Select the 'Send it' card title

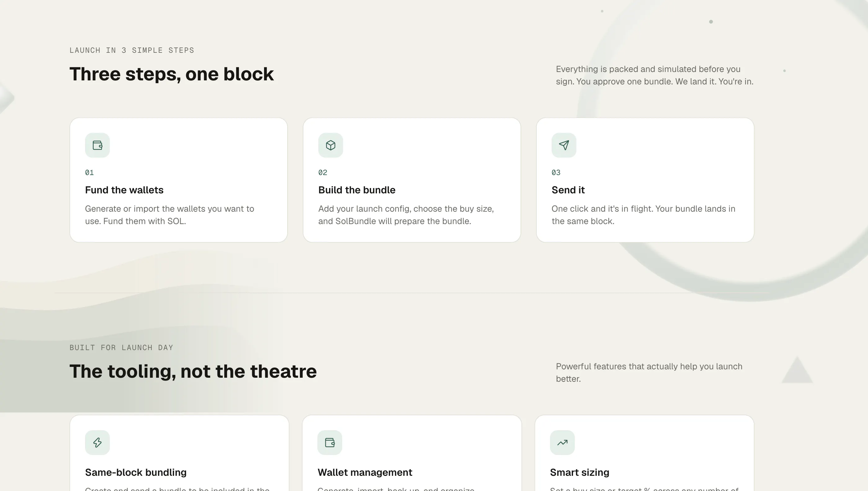click(568, 190)
